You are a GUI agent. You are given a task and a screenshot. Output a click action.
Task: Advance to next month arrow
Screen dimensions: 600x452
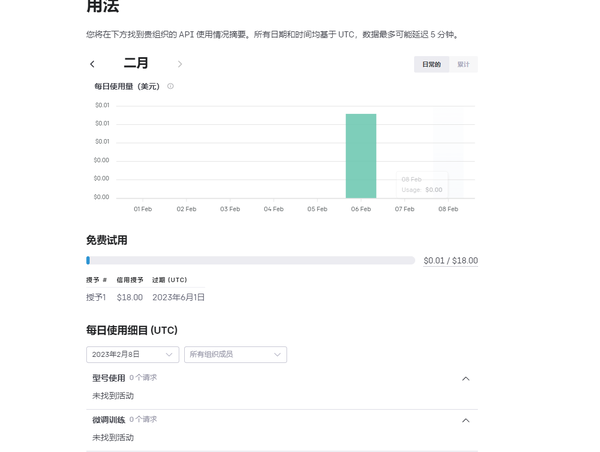(180, 64)
